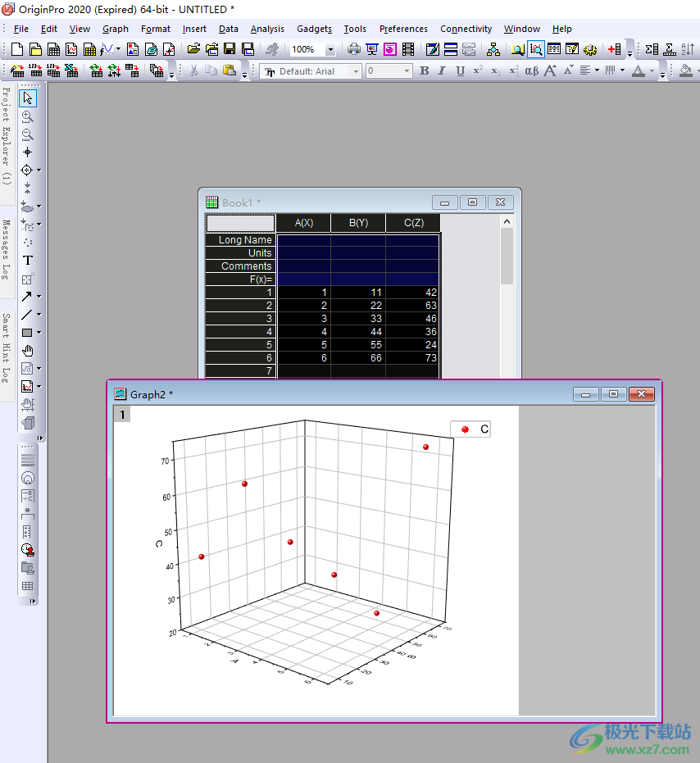Click the Save Project icon

pyautogui.click(x=229, y=50)
